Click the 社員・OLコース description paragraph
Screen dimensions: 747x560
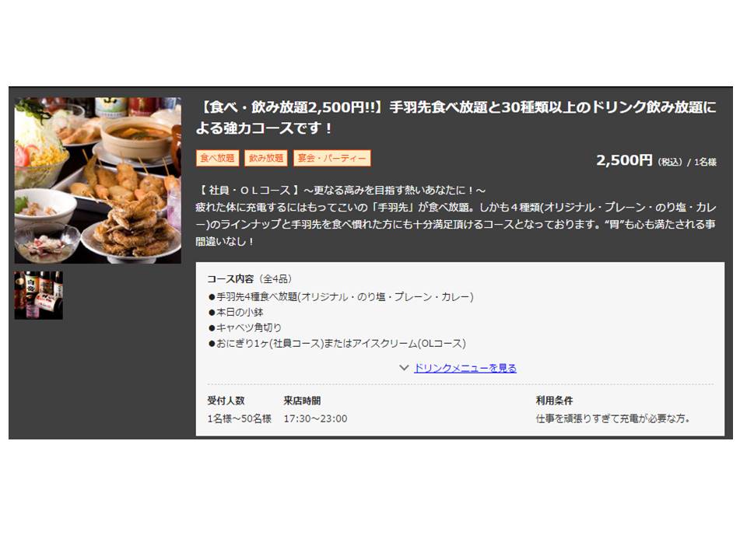tap(456, 215)
